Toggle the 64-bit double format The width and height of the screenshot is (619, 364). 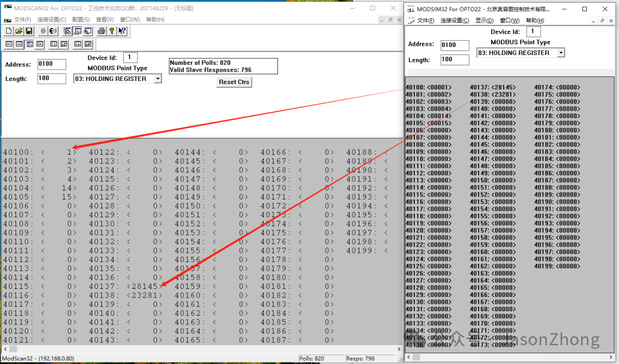point(87,44)
